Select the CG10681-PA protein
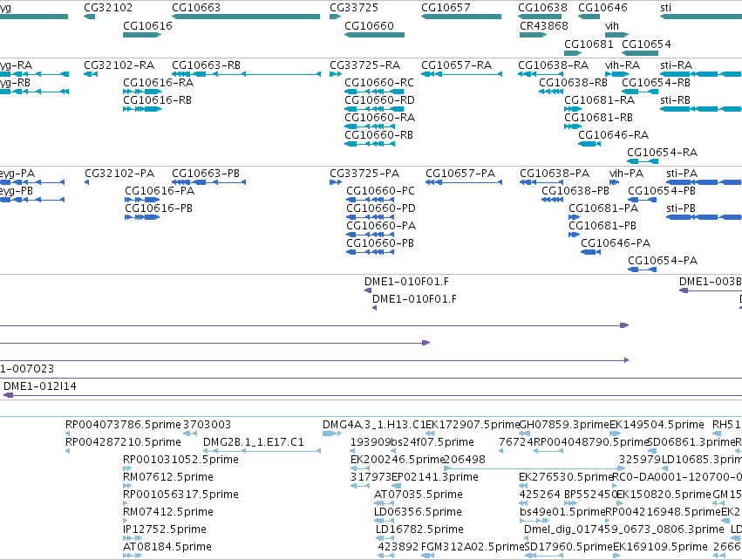This screenshot has height=560, width=742. (574, 217)
